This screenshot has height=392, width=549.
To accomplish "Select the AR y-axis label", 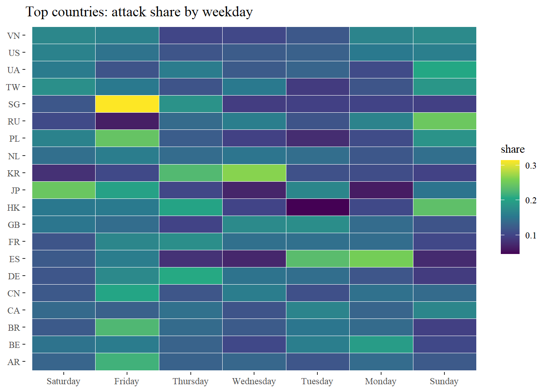I will pyautogui.click(x=13, y=362).
